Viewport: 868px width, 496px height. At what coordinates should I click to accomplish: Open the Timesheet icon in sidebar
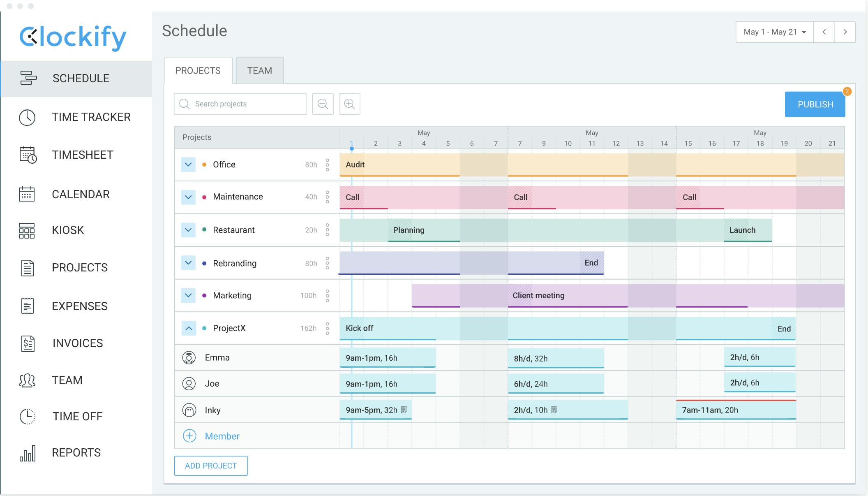click(28, 155)
